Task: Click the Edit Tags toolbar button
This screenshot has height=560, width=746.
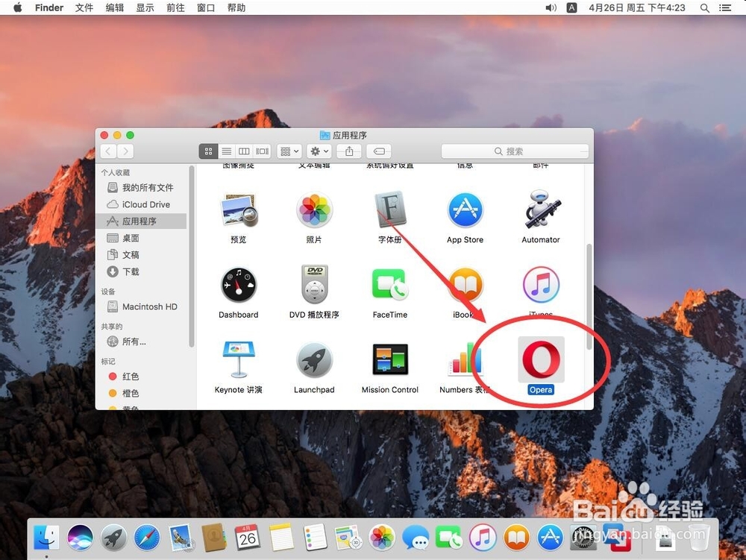Action: (379, 151)
